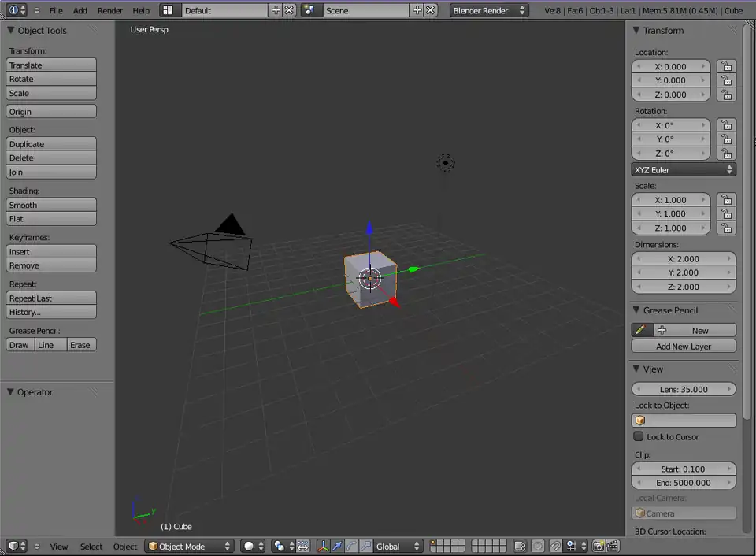The height and width of the screenshot is (556, 756).
Task: Click the OpenGL animation clapperboard icon
Action: click(x=613, y=546)
